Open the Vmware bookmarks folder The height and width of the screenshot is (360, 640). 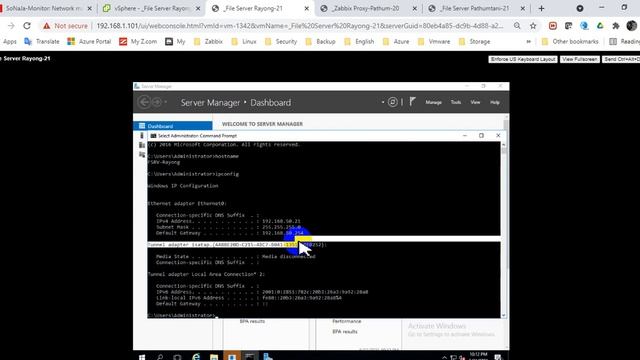pyautogui.click(x=434, y=42)
